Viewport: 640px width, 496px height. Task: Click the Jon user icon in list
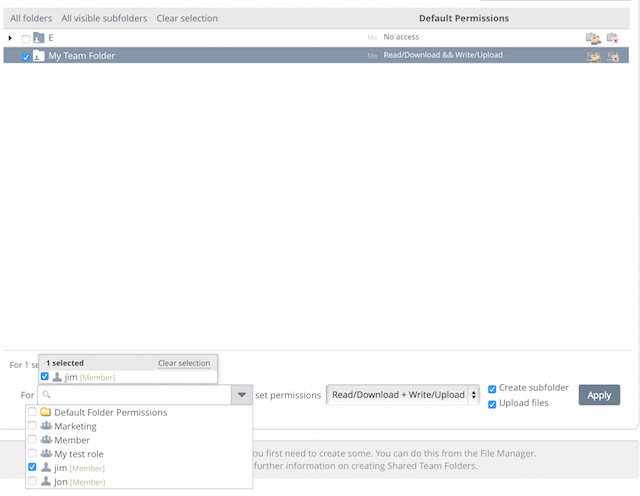click(46, 481)
